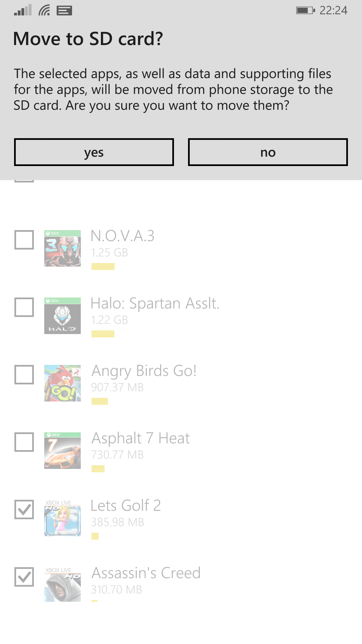Tap the battery status icon
Screen dimensions: 362x644
[x=305, y=10]
